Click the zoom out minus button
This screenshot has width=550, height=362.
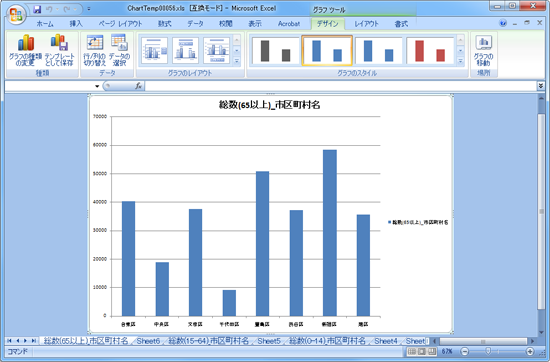(464, 351)
